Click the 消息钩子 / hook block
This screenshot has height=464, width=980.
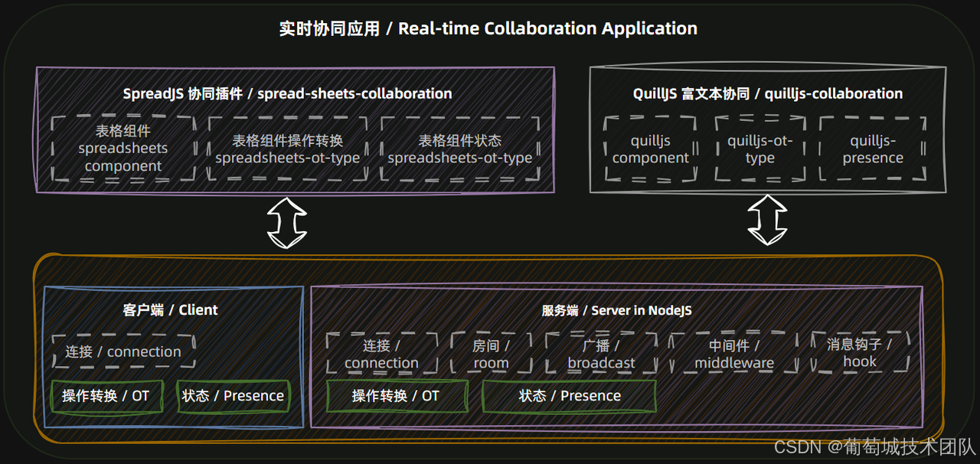860,354
